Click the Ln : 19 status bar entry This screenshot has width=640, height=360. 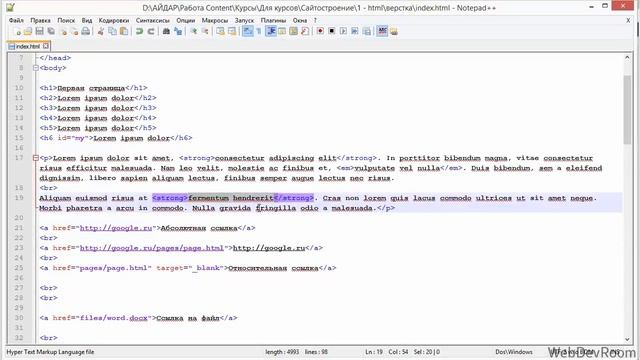(x=374, y=352)
